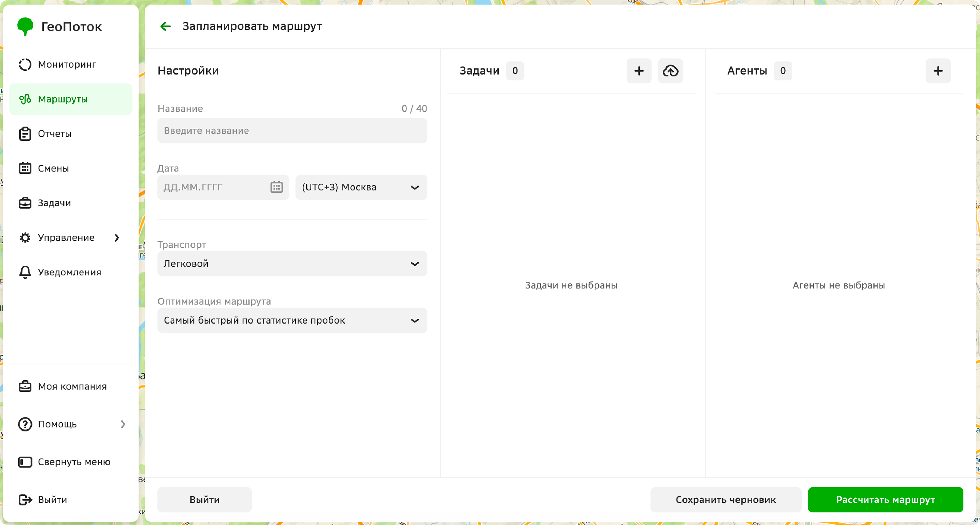The image size is (980, 525).
Task: Click the cloud upload tasks icon
Action: click(670, 71)
